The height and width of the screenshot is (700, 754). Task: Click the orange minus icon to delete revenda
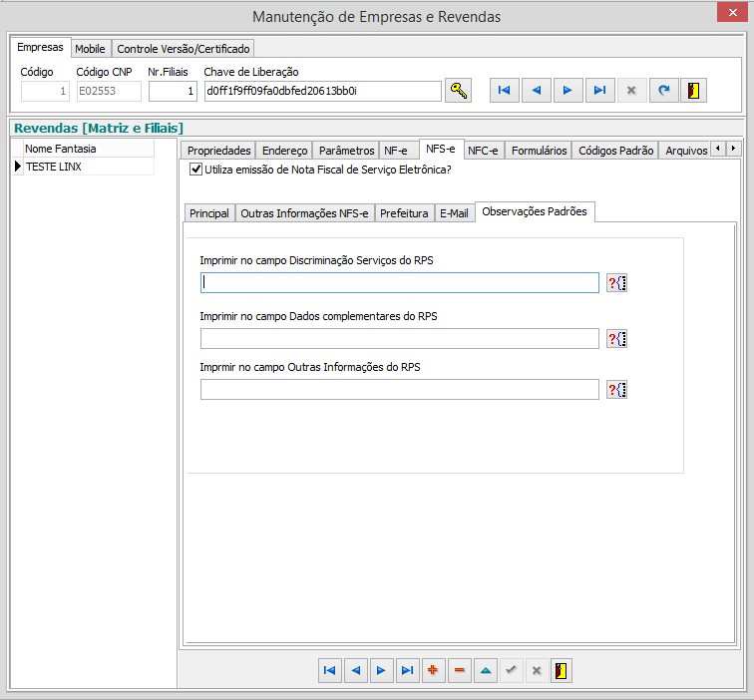(x=459, y=670)
